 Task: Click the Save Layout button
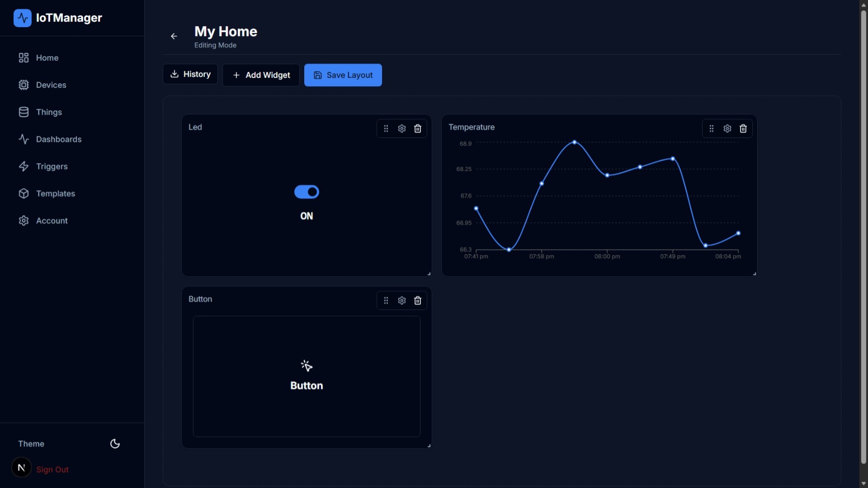coord(343,75)
